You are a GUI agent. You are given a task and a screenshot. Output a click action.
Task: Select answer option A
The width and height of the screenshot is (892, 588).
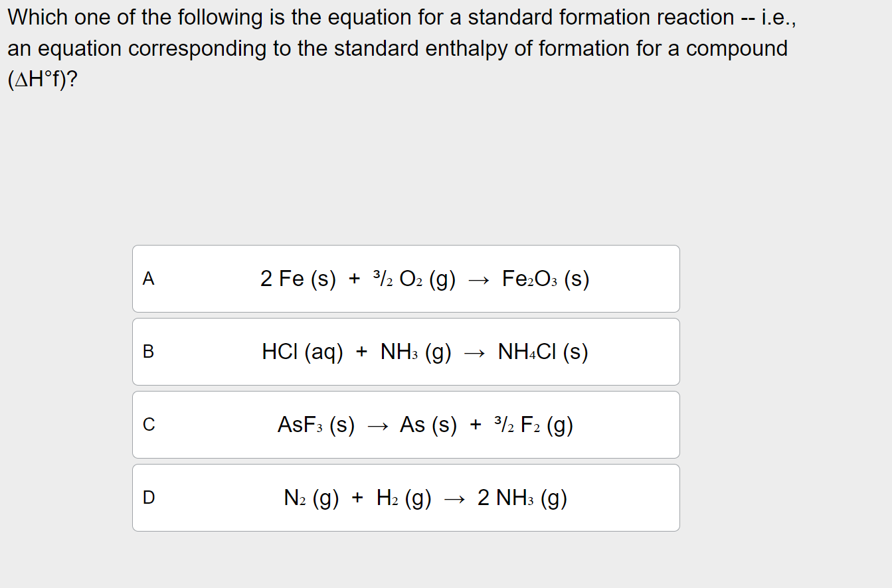406,278
